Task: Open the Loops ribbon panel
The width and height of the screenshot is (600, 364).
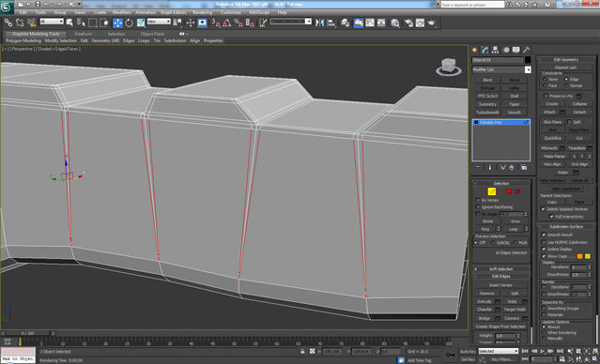Action: point(144,40)
